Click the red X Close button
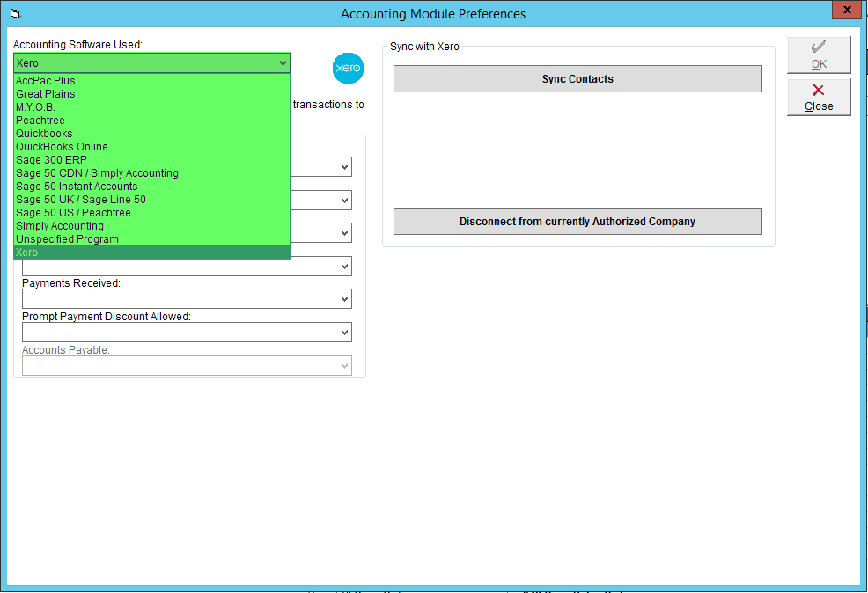868x593 pixels. click(x=819, y=98)
